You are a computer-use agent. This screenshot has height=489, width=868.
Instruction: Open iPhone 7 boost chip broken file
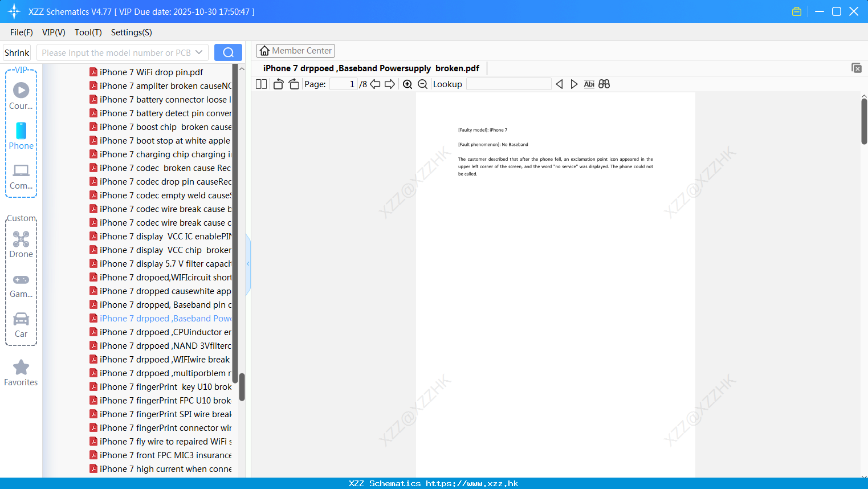tap(161, 127)
